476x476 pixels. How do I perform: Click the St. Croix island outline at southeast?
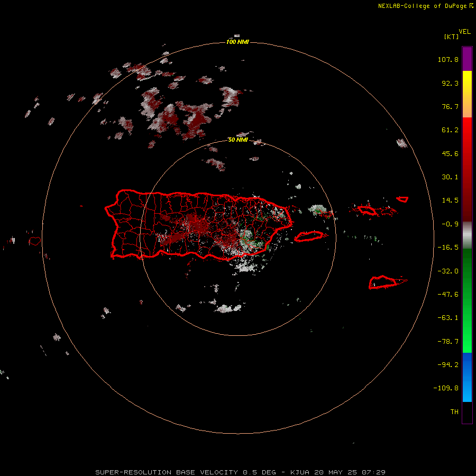coord(383,282)
